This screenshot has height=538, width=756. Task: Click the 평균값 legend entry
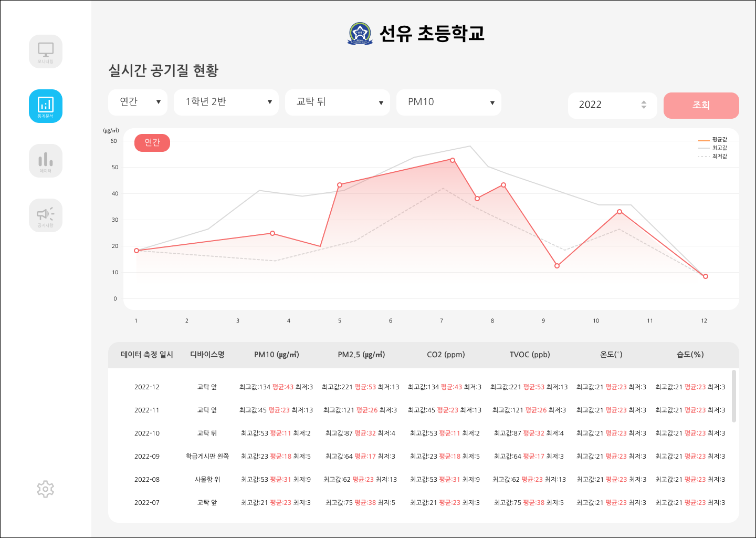713,140
